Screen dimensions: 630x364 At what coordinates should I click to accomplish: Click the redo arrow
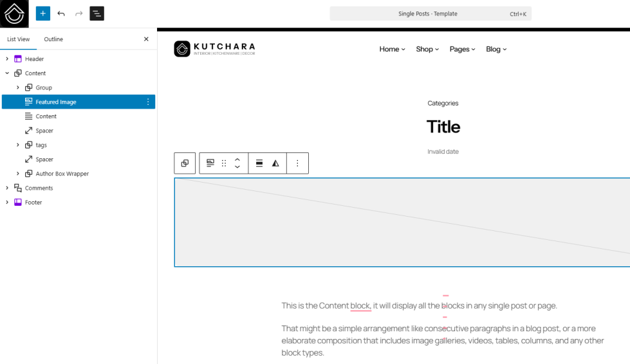click(79, 14)
